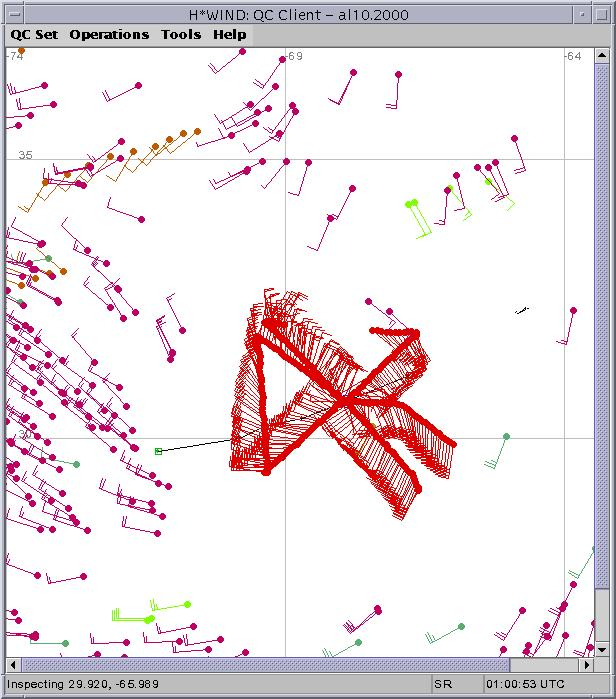Click the crossing point of red flight tracks
The width and height of the screenshot is (616, 699).
coord(342,400)
